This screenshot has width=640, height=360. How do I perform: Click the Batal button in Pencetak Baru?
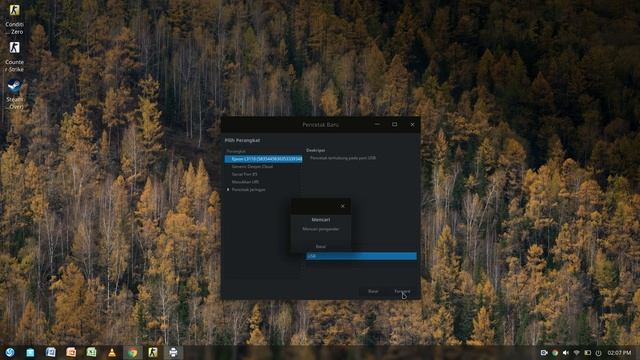373,291
